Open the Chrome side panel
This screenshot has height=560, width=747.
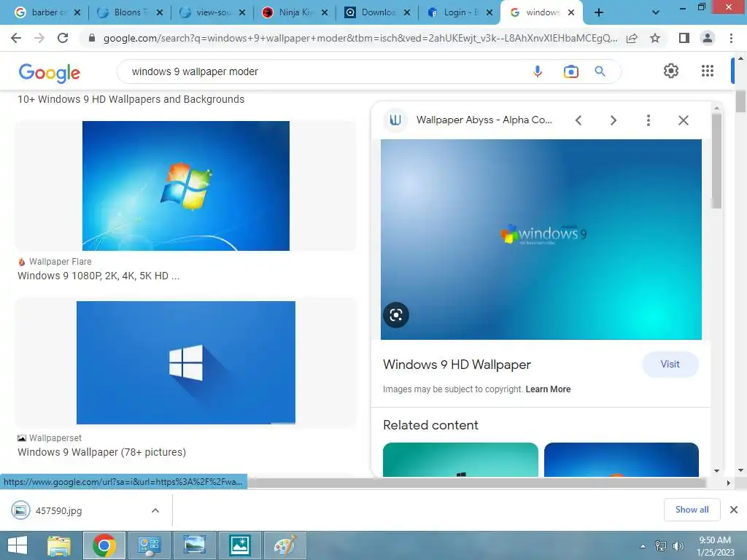click(684, 38)
